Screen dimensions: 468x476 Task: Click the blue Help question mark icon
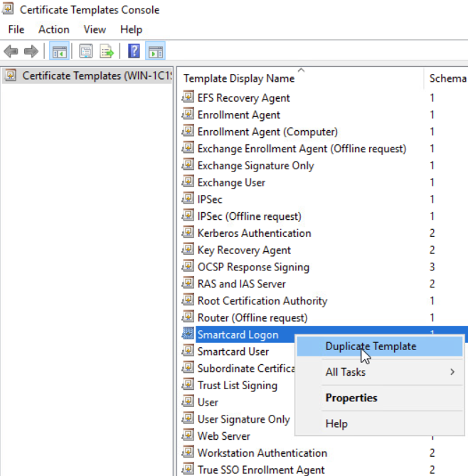point(134,51)
